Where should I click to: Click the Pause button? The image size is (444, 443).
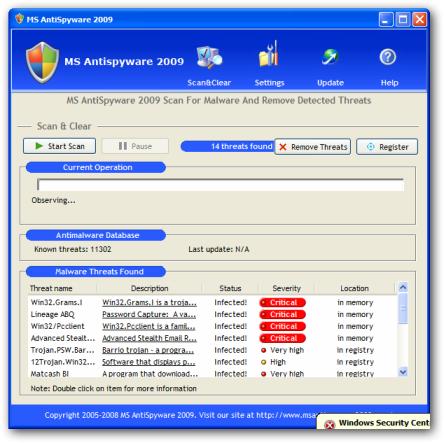pos(135,146)
